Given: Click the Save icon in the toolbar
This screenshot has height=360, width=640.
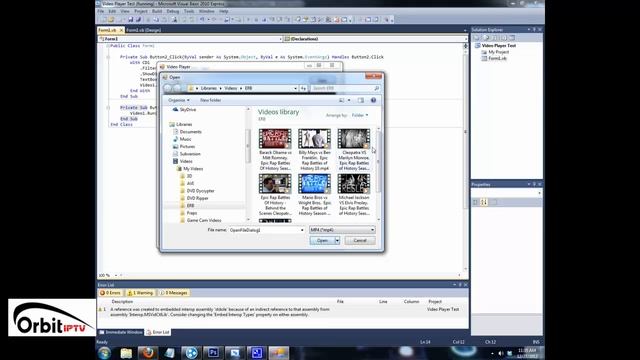Looking at the screenshot, I should pos(131,19).
